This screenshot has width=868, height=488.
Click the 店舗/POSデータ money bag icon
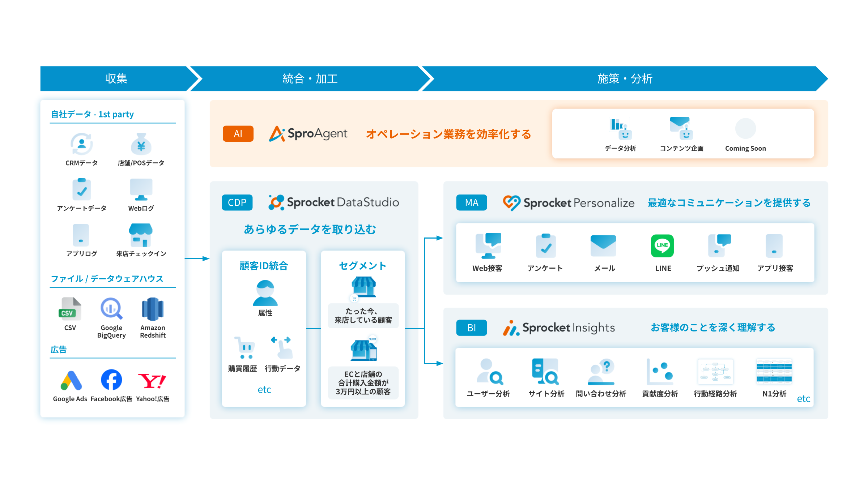tap(141, 145)
